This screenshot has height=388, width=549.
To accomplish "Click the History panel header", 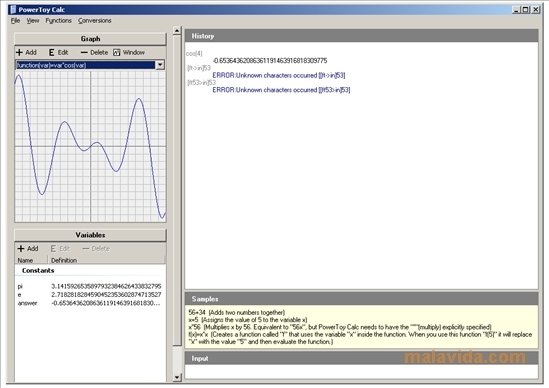I will [361, 36].
